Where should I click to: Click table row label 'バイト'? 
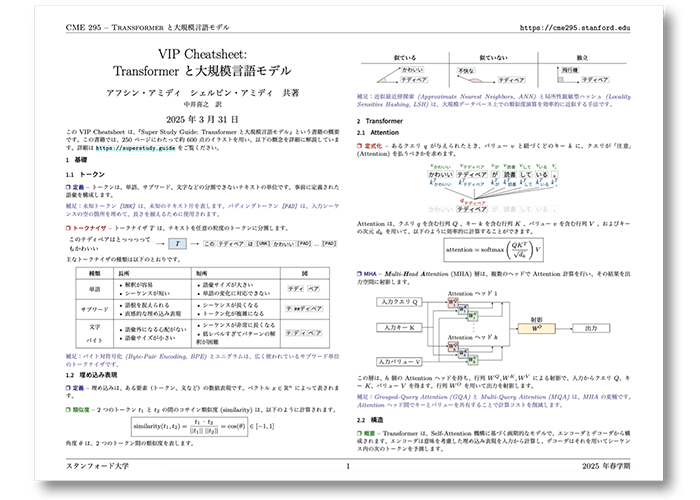point(95,340)
